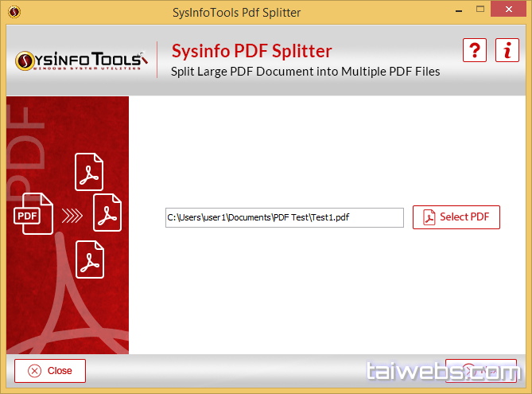
Task: Click the chevron arrows beside PDF icon
Action: pos(72,213)
